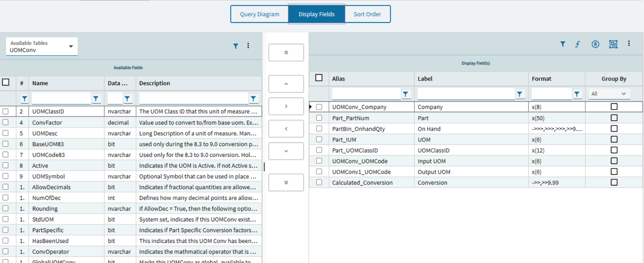Click the filter icon next to Available Tables
Viewport: 644px width, 263px height.
tap(236, 46)
